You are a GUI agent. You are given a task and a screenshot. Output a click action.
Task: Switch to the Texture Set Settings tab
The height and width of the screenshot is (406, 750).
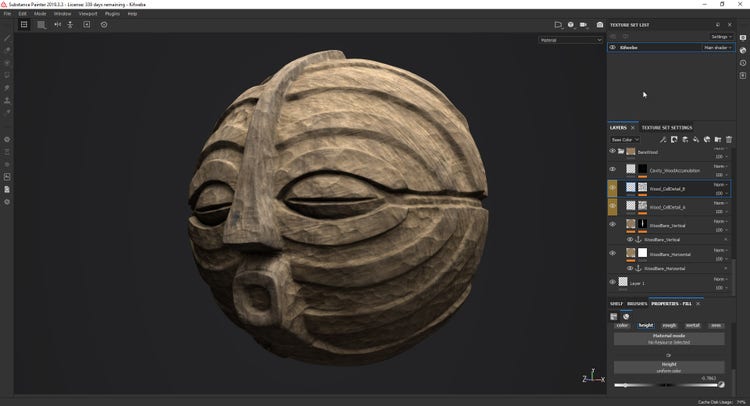coord(666,127)
